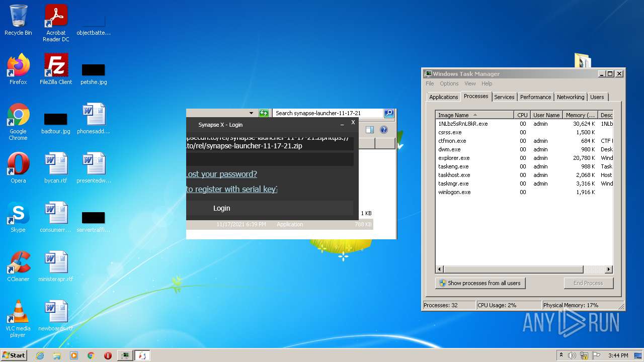Open VLC media player desktop shortcut
Screen dimensions: 644x362
click(18, 319)
